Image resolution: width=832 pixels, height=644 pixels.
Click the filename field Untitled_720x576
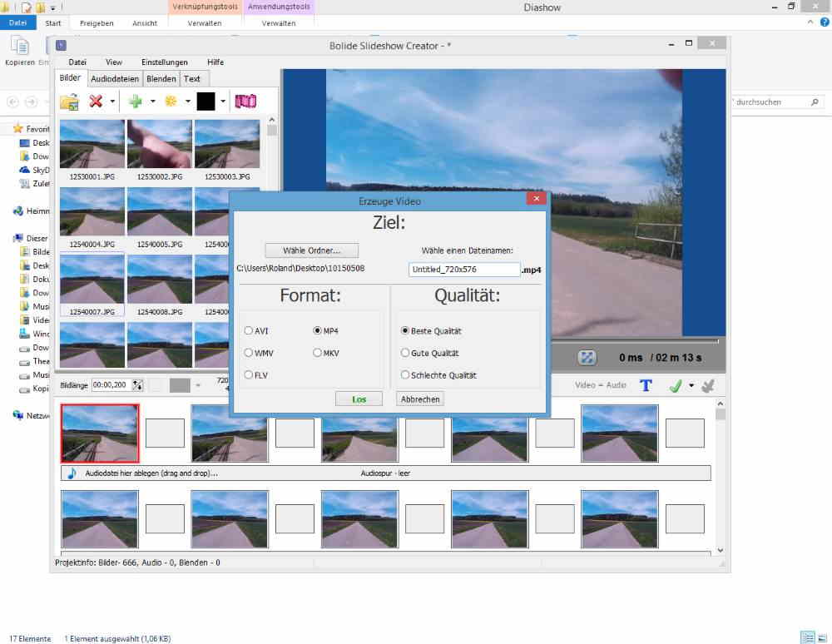(x=464, y=270)
